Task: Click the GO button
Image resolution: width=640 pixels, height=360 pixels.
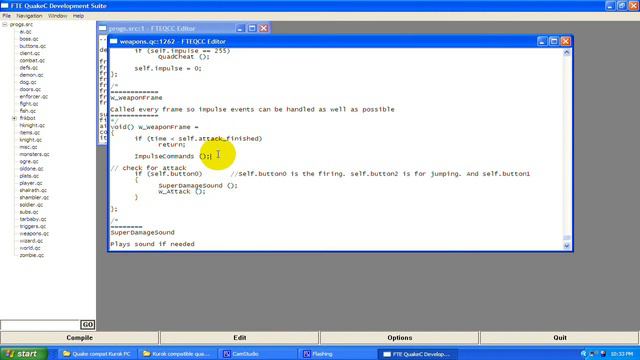Action: point(87,324)
